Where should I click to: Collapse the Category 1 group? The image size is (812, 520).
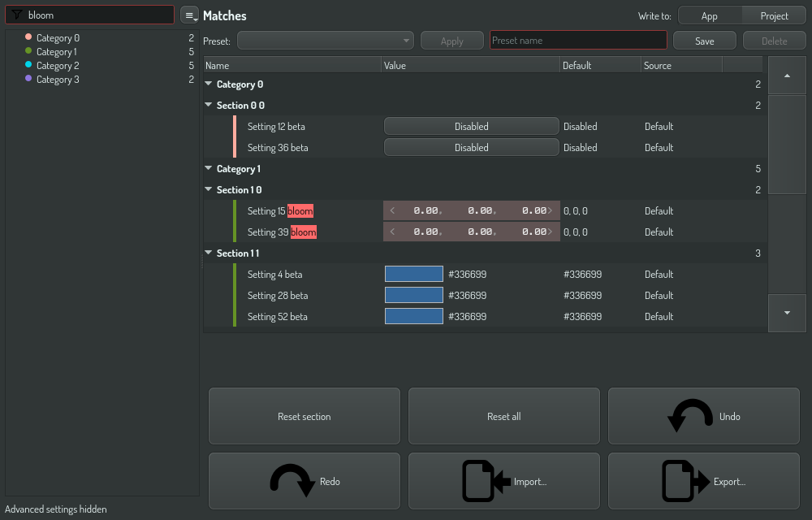208,168
